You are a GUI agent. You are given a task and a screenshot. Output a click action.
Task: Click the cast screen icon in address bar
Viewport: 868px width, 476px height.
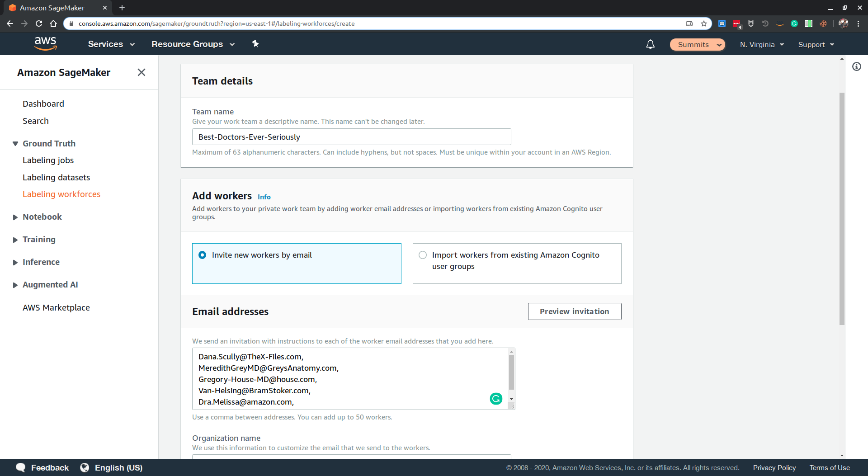(689, 24)
